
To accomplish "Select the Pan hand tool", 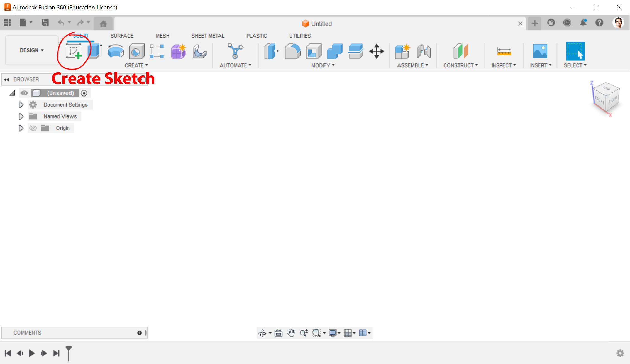I will (x=291, y=333).
